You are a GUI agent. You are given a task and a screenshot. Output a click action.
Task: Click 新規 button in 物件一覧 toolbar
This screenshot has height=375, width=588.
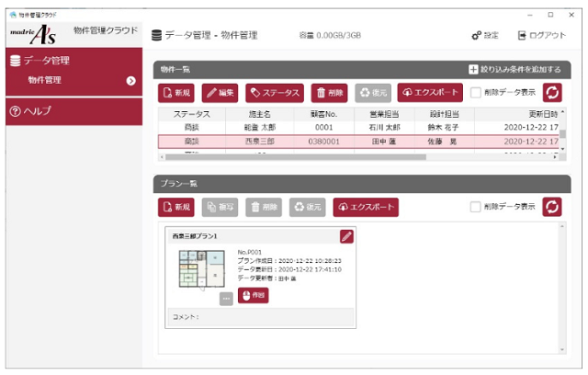click(176, 92)
